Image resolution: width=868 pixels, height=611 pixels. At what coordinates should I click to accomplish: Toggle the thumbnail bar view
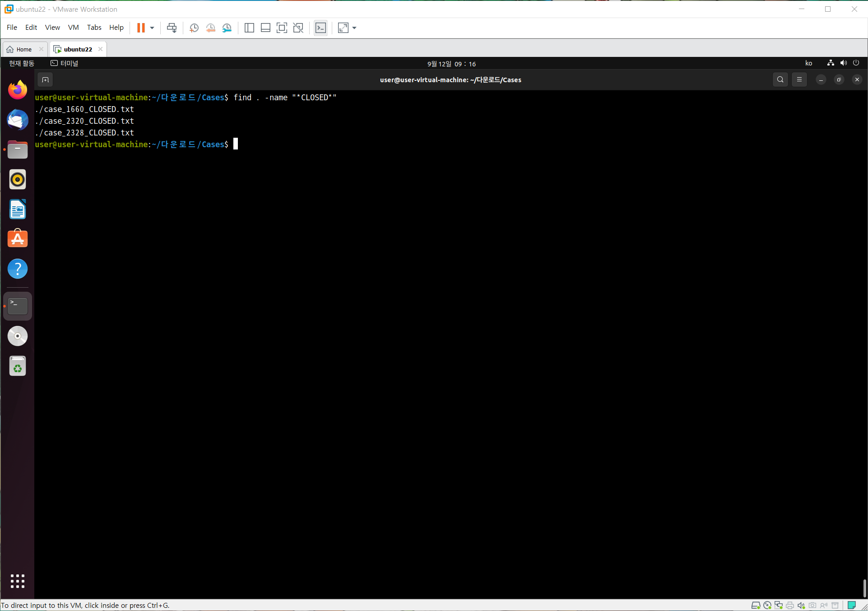[265, 28]
